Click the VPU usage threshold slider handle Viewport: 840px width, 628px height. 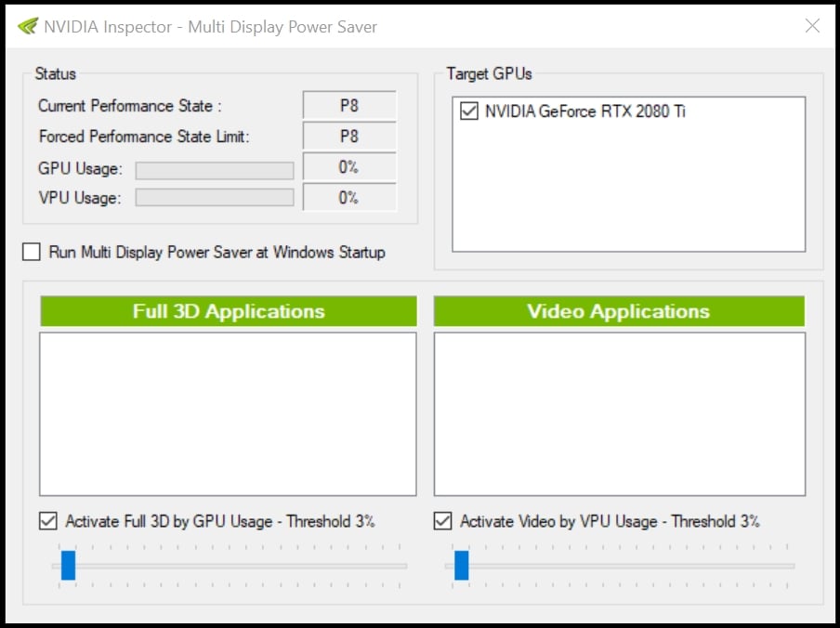(x=461, y=565)
